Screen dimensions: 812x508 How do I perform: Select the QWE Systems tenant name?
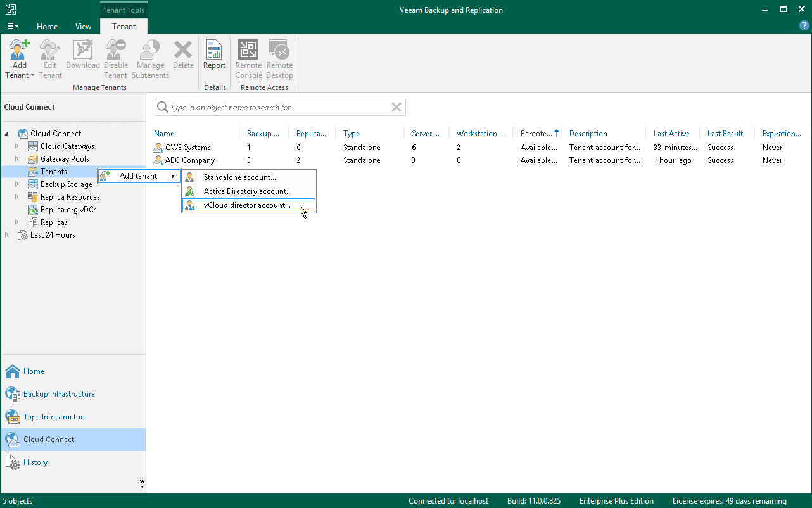[188, 148]
